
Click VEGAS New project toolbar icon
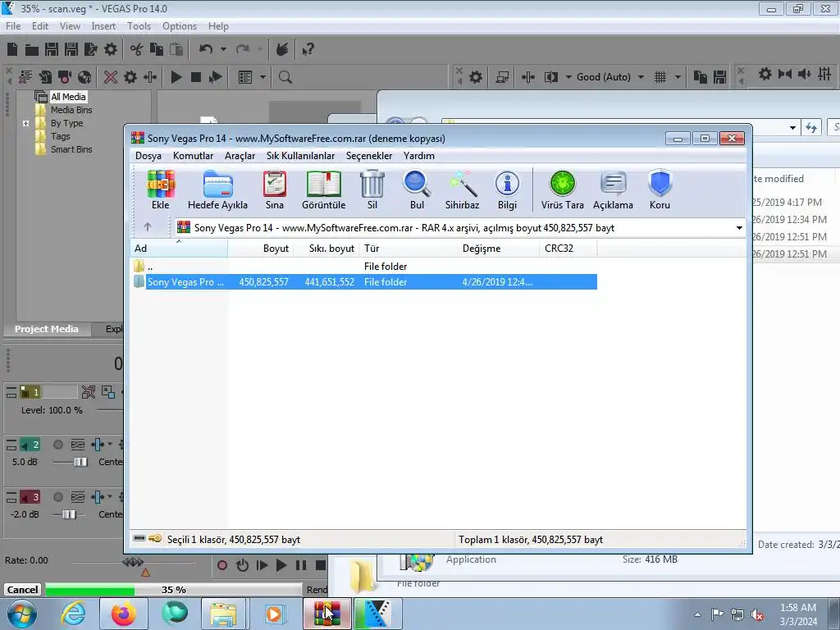tap(12, 50)
